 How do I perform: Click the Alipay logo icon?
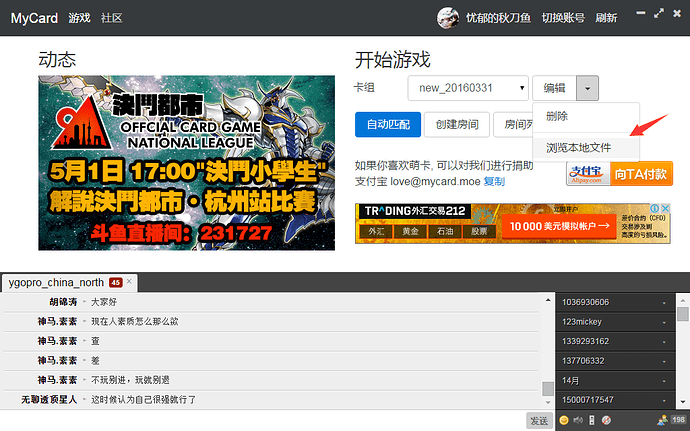point(586,173)
